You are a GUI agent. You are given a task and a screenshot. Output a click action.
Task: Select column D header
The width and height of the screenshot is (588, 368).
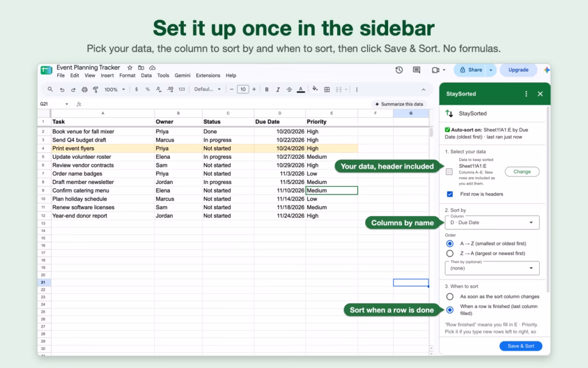(280, 113)
